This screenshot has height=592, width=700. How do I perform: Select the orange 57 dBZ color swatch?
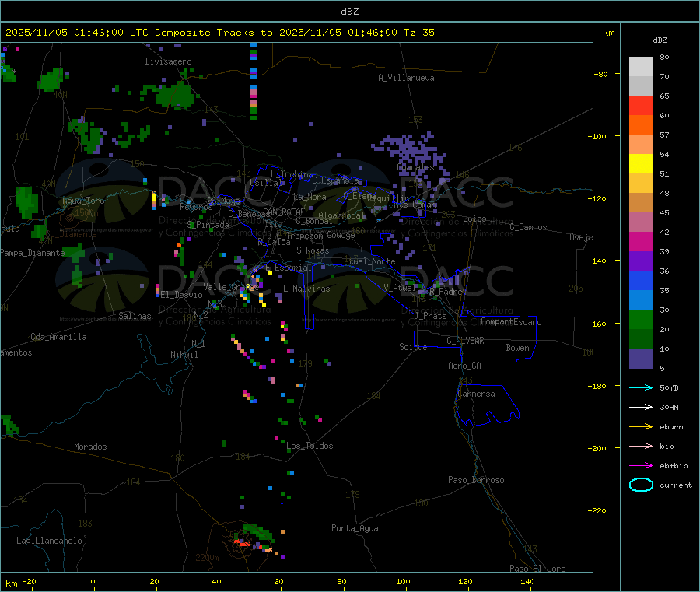[x=641, y=125]
